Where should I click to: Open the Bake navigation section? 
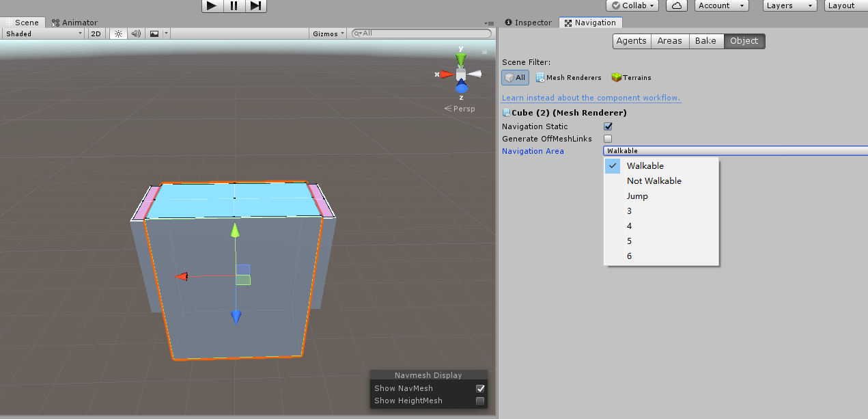[705, 41]
